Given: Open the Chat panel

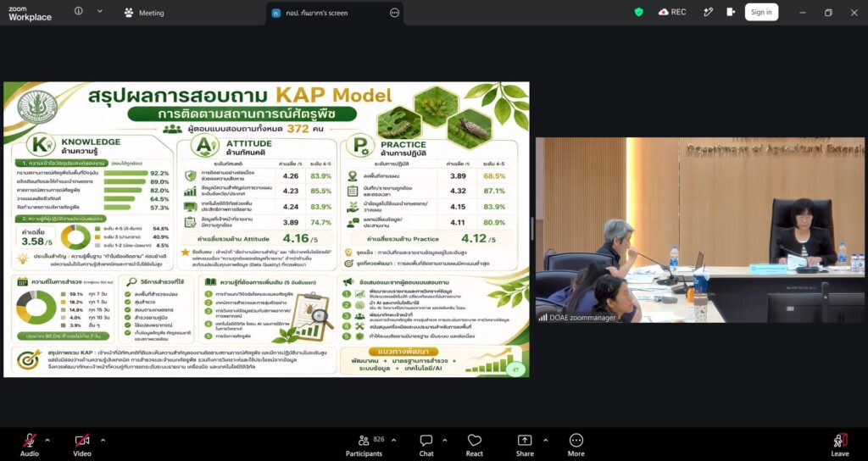Looking at the screenshot, I should click(426, 444).
